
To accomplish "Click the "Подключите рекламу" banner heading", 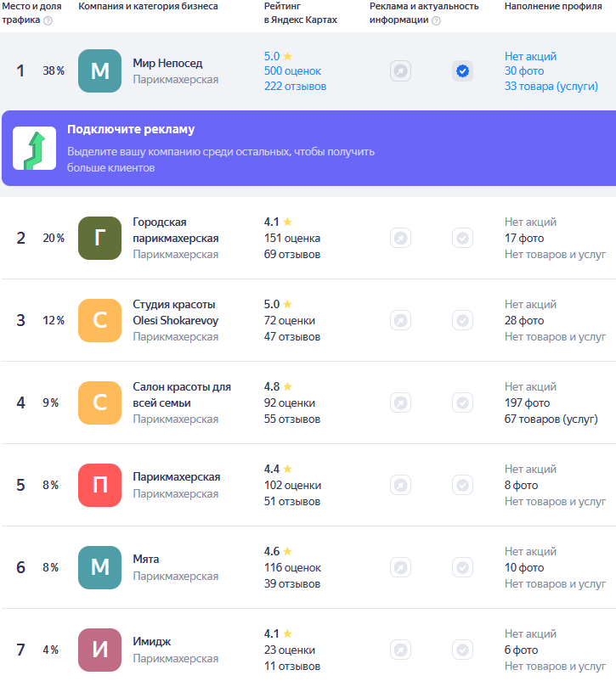I will click(131, 130).
